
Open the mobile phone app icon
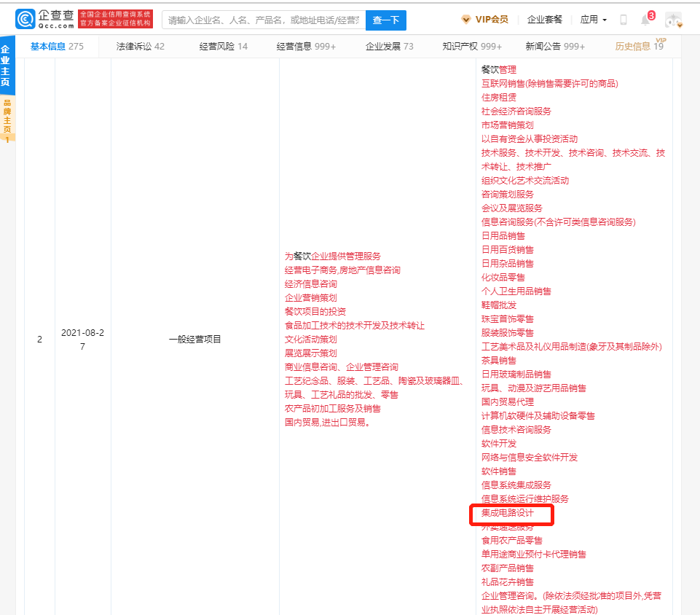[624, 20]
